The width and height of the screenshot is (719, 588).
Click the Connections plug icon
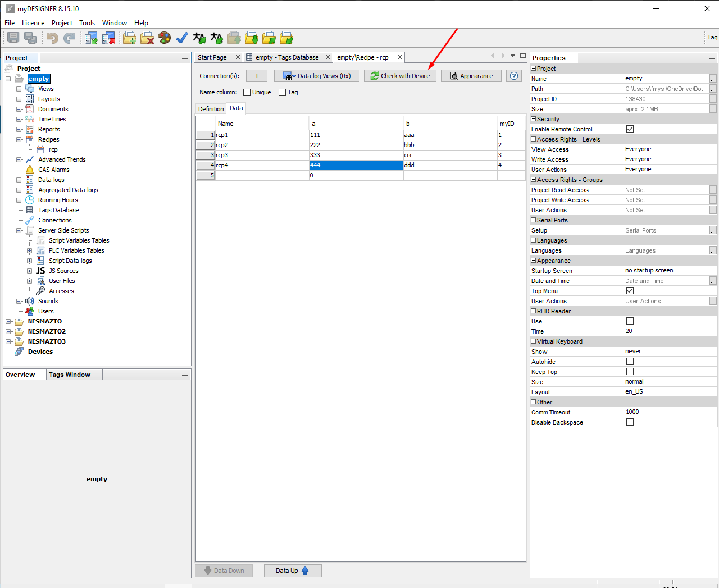(30, 220)
